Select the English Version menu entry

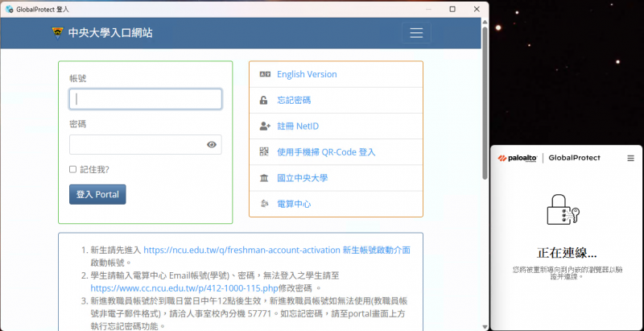coord(307,74)
